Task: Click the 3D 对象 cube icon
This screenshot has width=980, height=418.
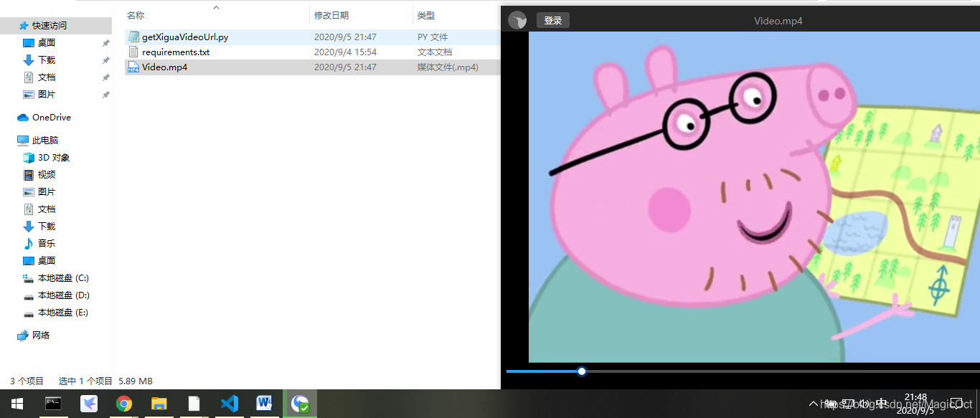Action: [x=29, y=158]
